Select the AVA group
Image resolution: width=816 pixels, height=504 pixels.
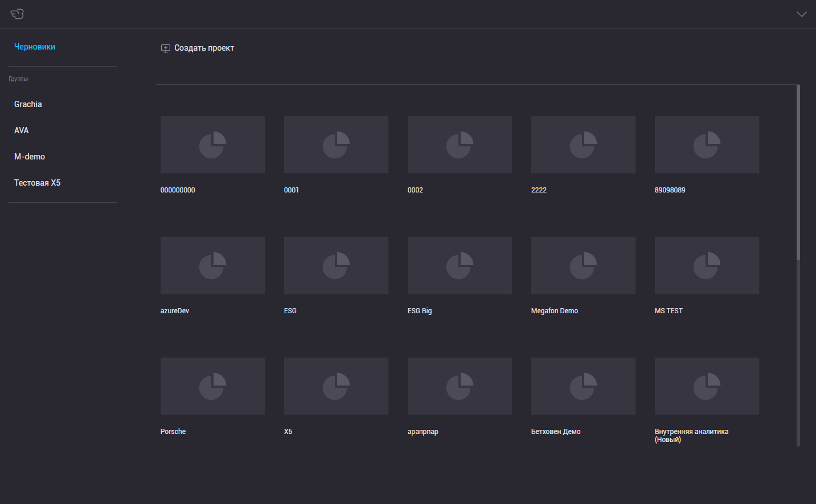point(22,130)
